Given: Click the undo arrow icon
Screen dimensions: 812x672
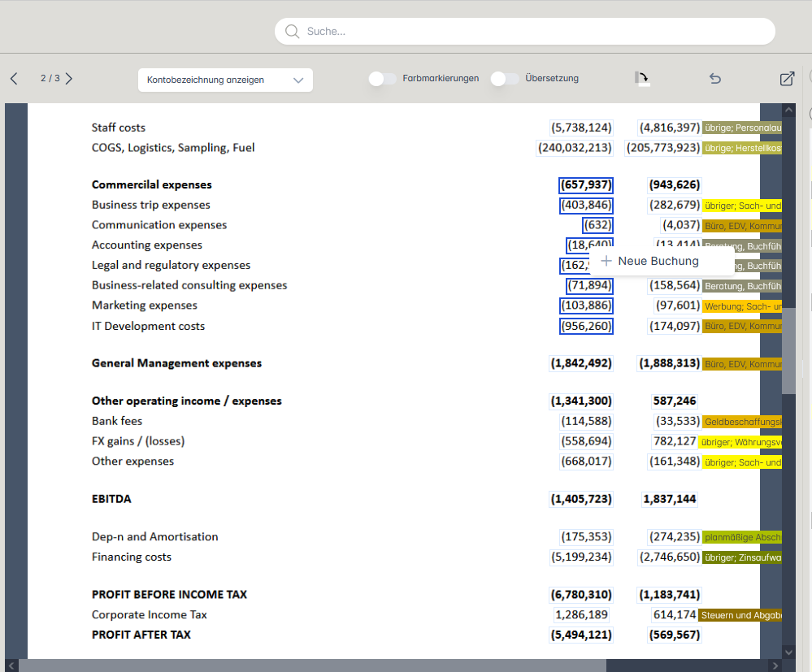Looking at the screenshot, I should coord(715,79).
